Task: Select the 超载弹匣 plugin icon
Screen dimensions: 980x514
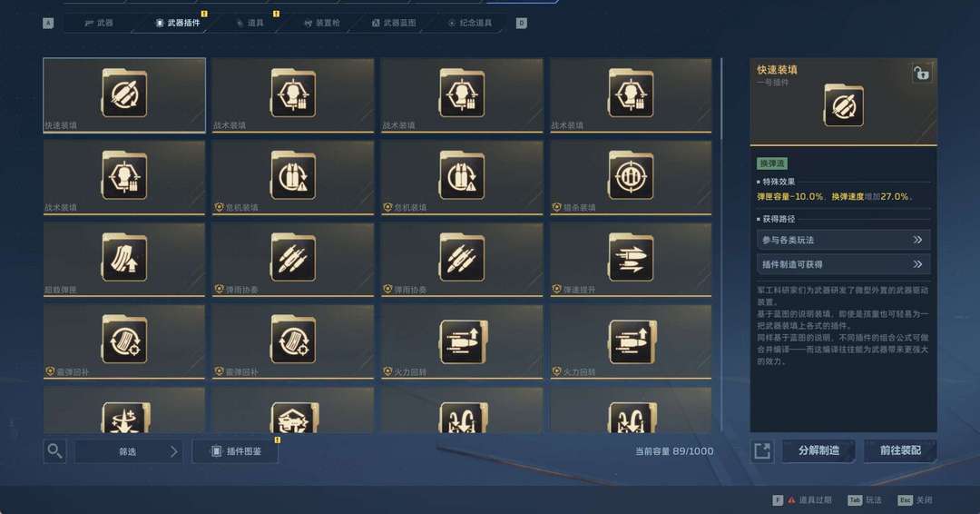Action: tap(124, 257)
